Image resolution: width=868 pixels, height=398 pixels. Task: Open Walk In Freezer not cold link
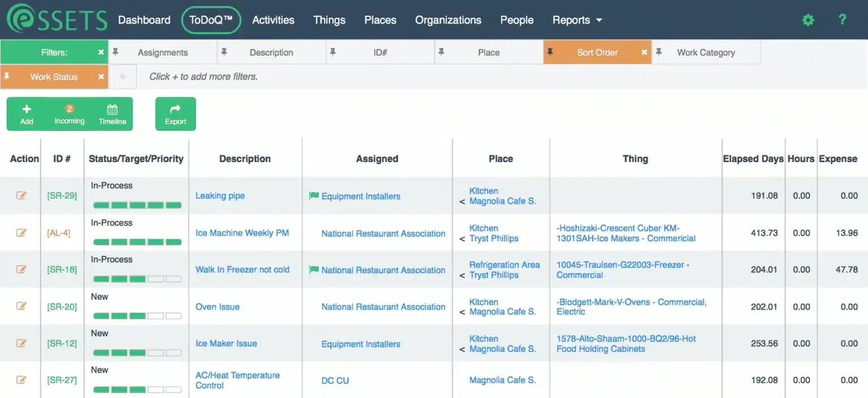click(x=242, y=269)
